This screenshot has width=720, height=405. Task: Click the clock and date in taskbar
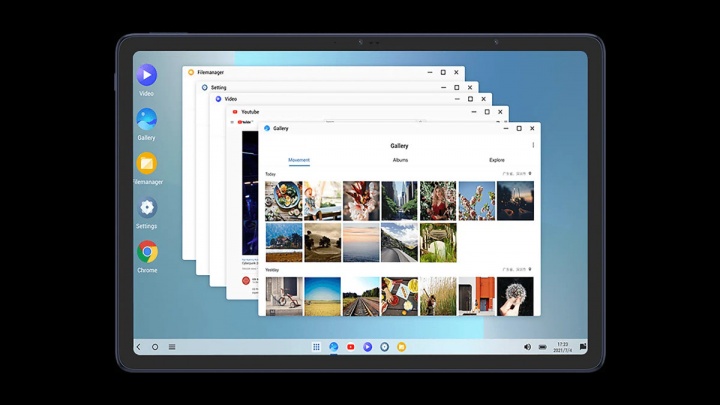tap(562, 347)
